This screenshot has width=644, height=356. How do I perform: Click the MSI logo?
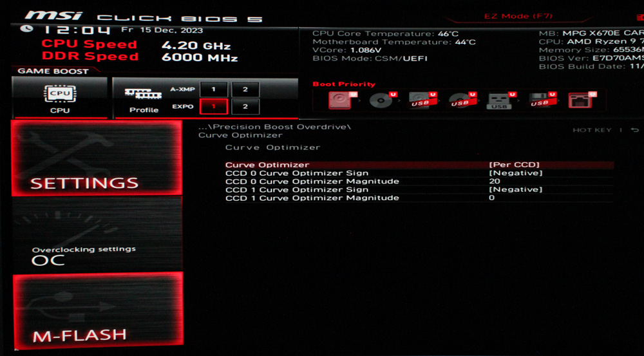[53, 16]
